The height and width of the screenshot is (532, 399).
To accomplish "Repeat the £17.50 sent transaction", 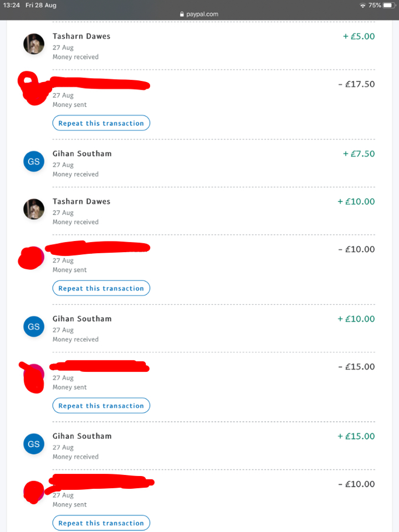I will click(101, 123).
